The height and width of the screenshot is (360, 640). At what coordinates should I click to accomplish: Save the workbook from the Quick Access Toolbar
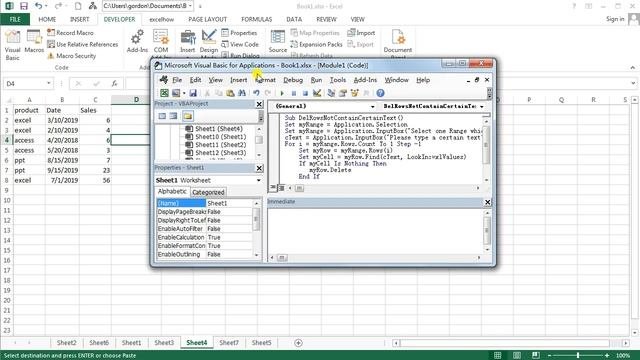[24, 6]
